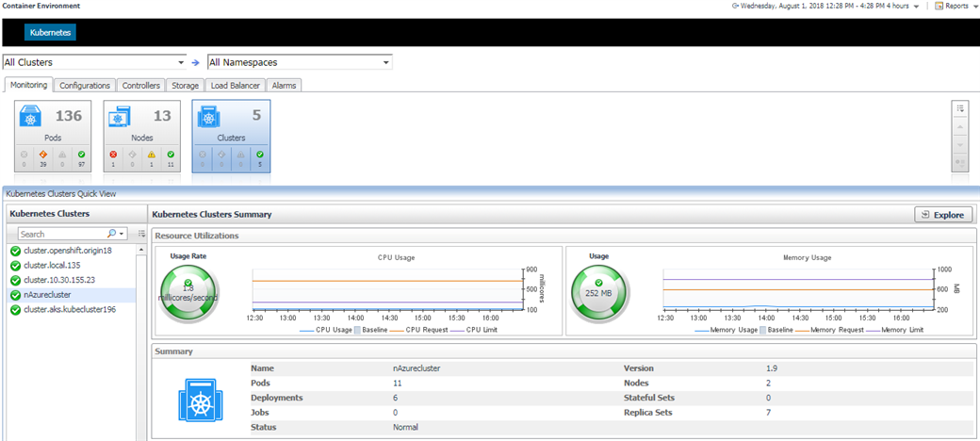
Task: Filter Nodes by critical diamond icon
Action: (133, 155)
